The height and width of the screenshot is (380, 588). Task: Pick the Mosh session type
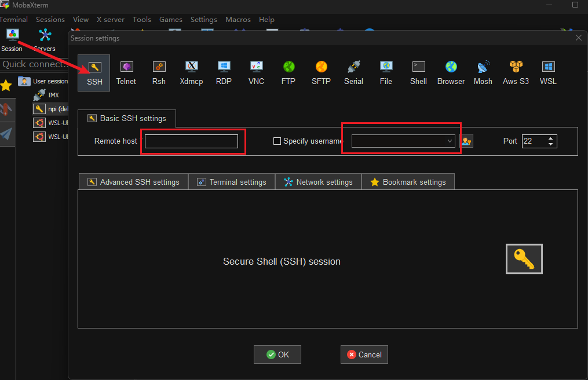point(483,73)
